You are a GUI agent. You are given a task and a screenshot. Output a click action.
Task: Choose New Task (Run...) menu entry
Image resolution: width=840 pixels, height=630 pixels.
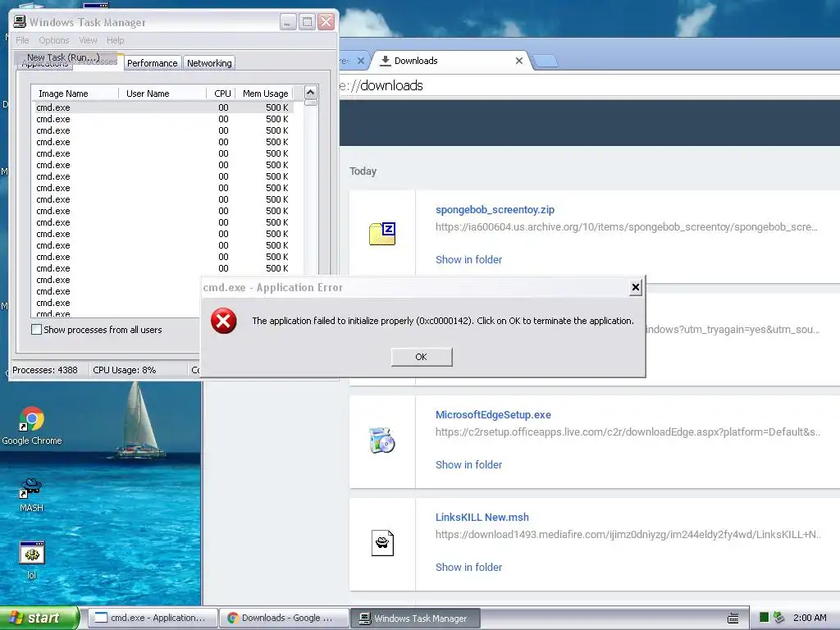click(63, 57)
